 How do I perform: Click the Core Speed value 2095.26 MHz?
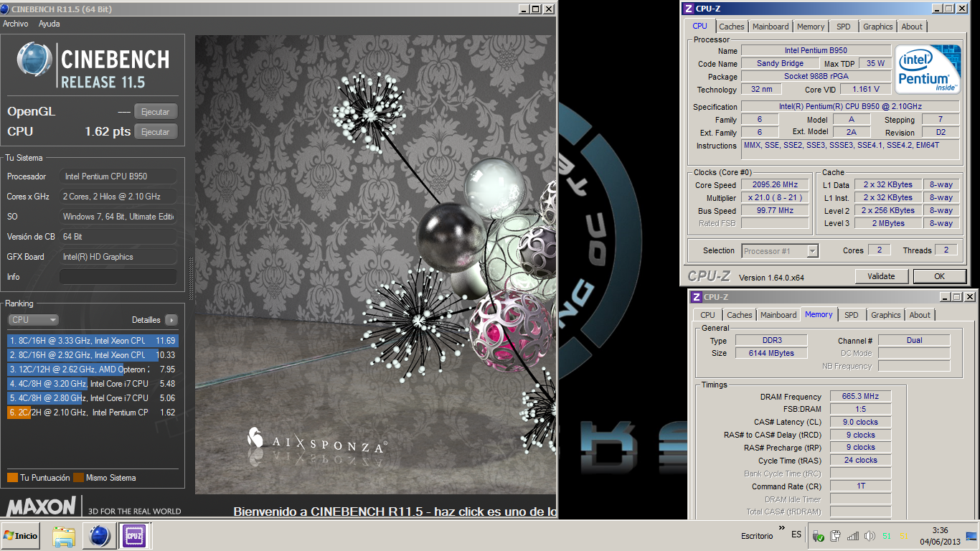click(x=775, y=185)
